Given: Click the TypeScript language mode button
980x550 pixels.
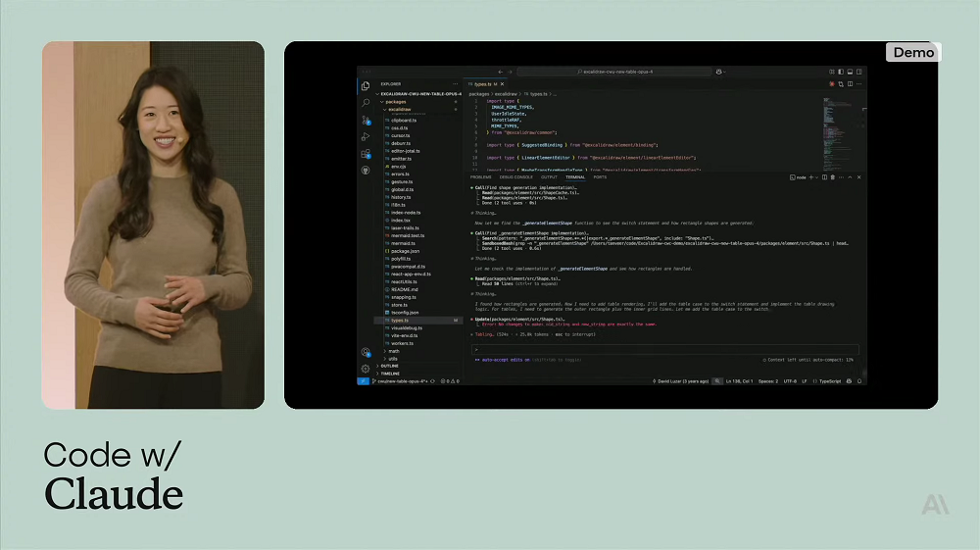Looking at the screenshot, I should click(x=829, y=380).
